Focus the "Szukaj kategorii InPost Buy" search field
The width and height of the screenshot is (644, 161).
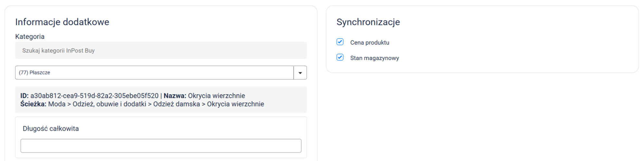161,51
